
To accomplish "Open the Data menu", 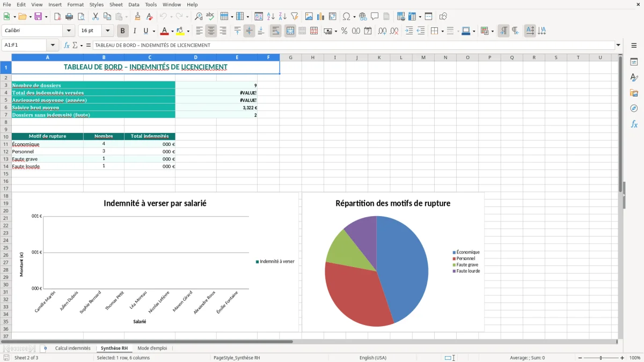I will pos(134,4).
